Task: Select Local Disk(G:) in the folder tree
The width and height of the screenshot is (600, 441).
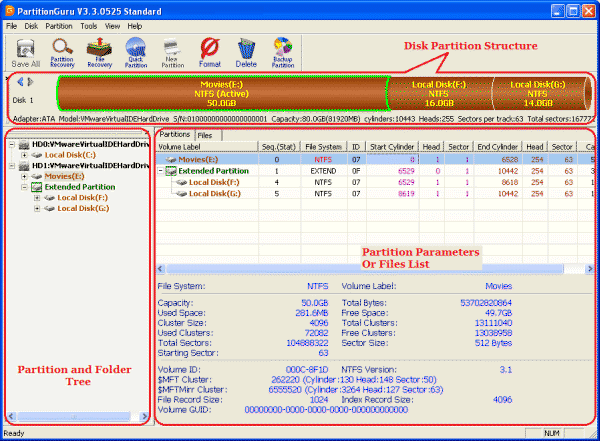Action: point(83,209)
